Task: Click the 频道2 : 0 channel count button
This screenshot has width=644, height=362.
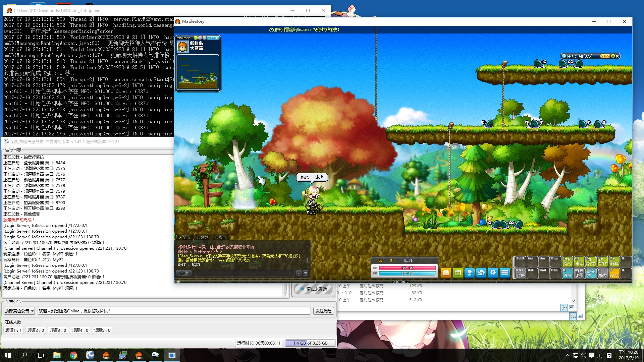Action: (x=36, y=330)
